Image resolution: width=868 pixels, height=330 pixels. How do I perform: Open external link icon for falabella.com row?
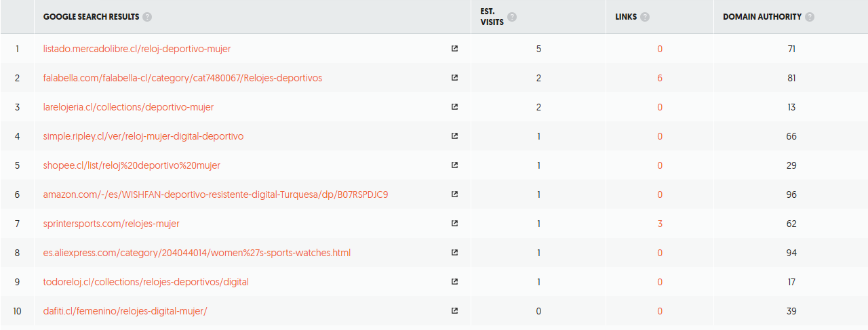pos(454,78)
